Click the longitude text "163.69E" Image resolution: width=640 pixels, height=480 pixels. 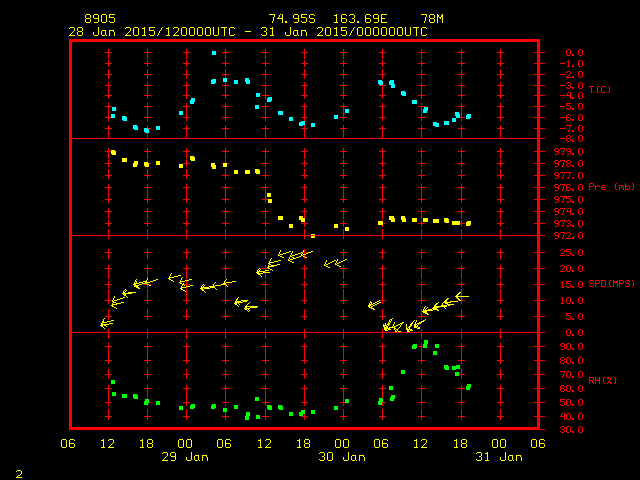(360, 19)
